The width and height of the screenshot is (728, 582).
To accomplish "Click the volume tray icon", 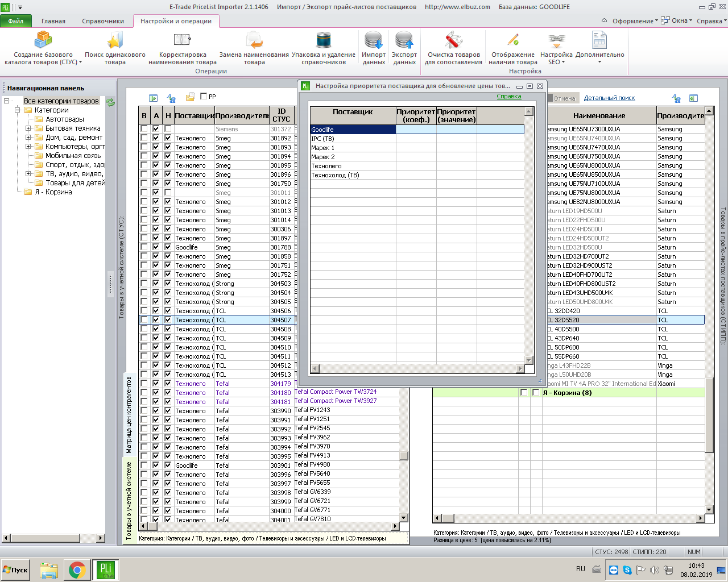I will coord(654,570).
